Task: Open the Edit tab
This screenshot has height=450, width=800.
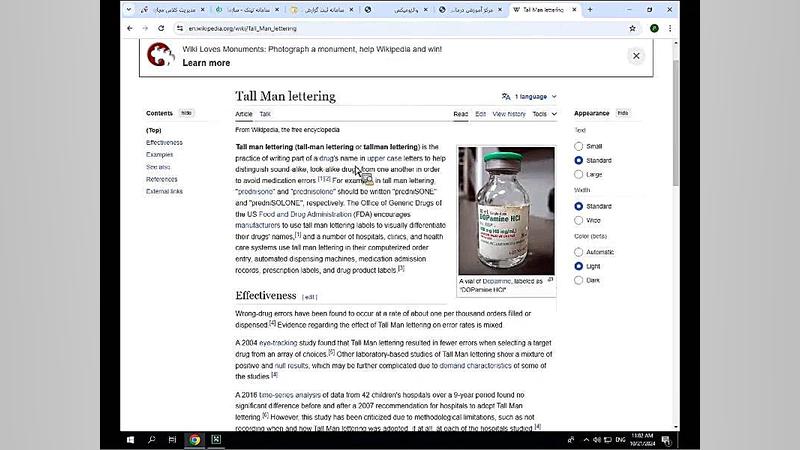Action: point(480,114)
